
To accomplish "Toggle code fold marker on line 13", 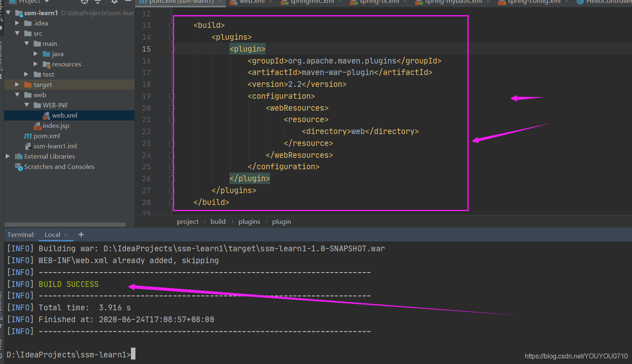I will pos(172,25).
